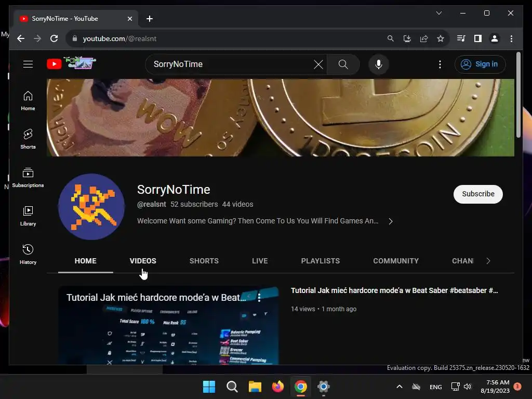Switch to the COMMUNITY tab
Viewport: 532px width, 399px height.
396,261
